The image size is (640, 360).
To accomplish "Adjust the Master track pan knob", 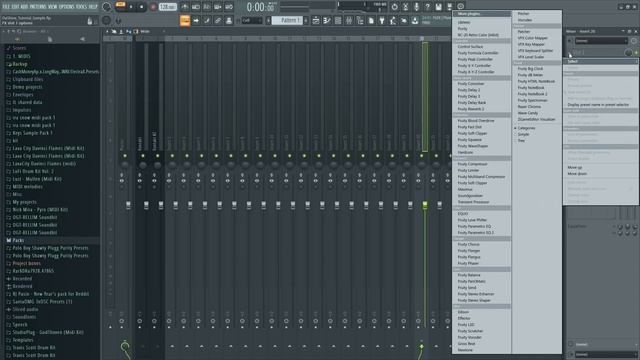I will tap(125, 165).
